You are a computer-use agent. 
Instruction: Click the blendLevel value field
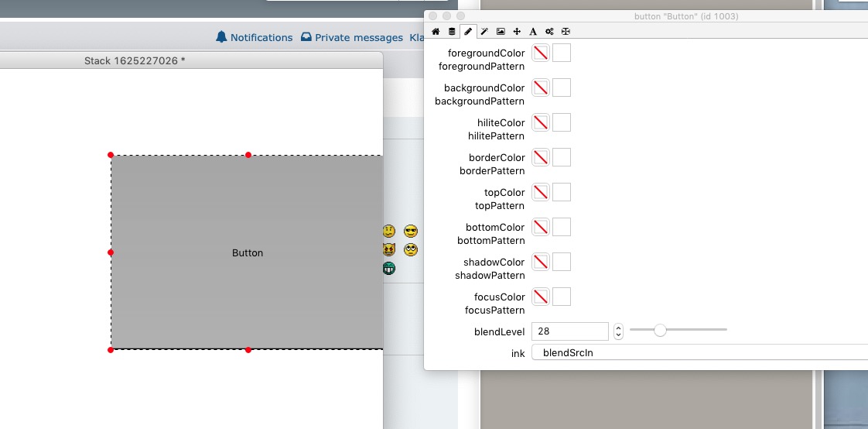point(569,331)
